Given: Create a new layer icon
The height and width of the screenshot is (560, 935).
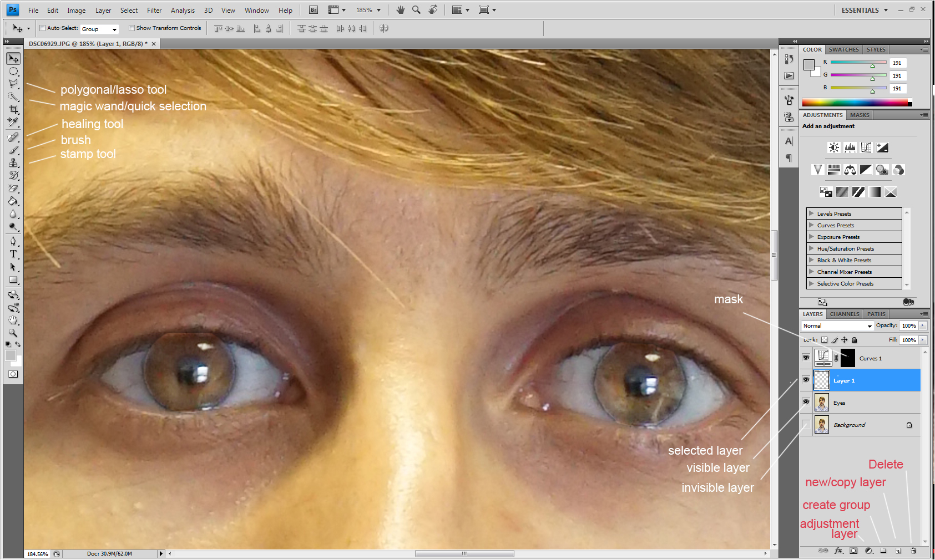Looking at the screenshot, I should click(x=898, y=551).
